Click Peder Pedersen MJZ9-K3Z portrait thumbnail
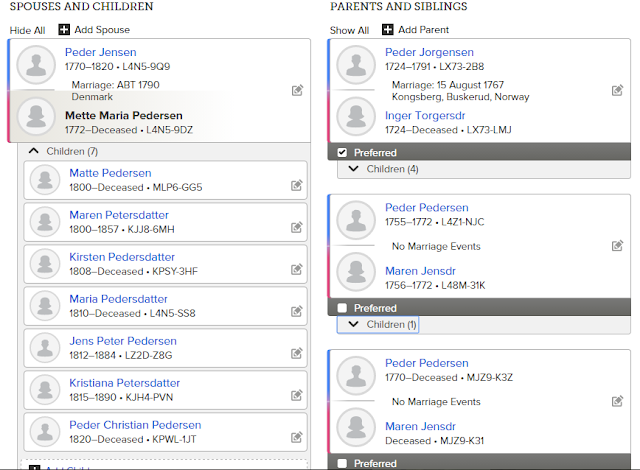The width and height of the screenshot is (640, 470). 356,375
